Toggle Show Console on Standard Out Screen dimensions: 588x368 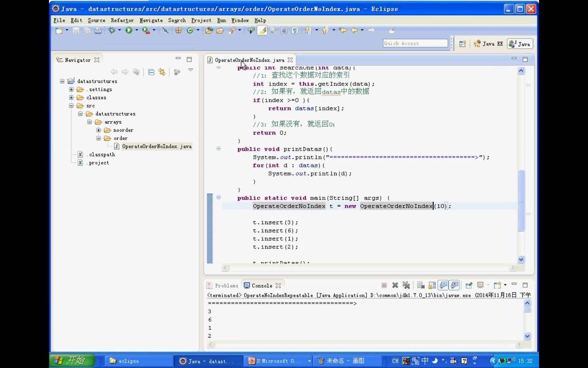tap(443, 285)
